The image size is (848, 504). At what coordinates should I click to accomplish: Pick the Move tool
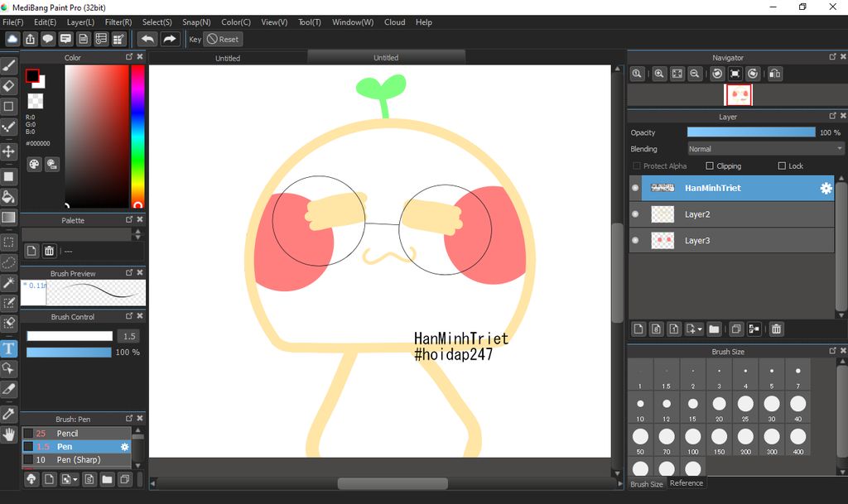(8, 151)
